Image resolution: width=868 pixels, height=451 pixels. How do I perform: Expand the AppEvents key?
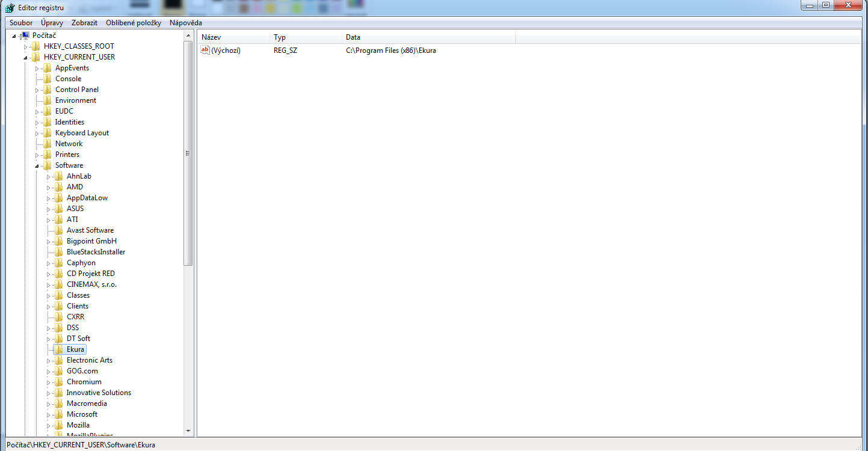tap(37, 69)
